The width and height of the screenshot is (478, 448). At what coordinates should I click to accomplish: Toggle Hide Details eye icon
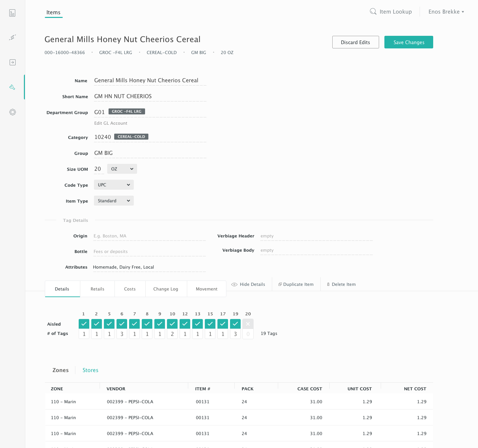tap(234, 285)
